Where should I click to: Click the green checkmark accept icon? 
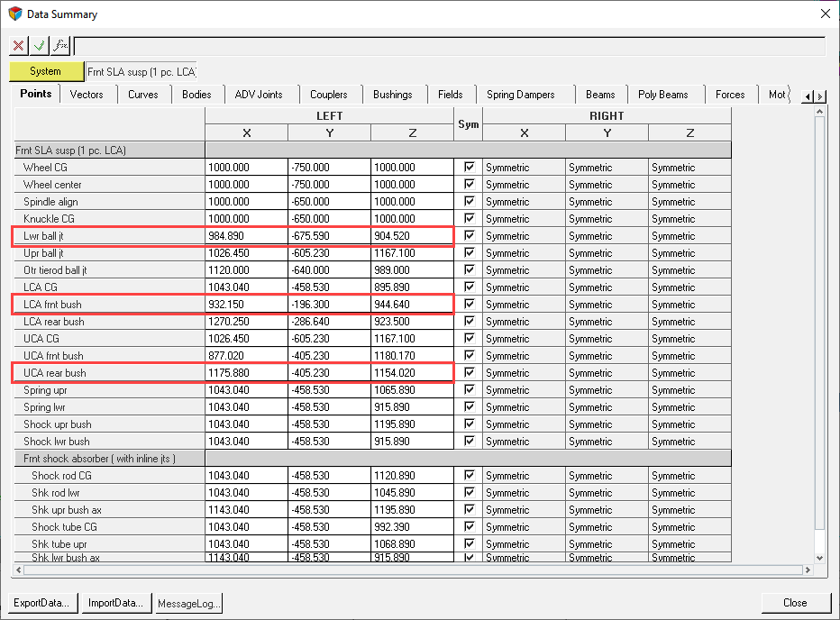coord(39,45)
